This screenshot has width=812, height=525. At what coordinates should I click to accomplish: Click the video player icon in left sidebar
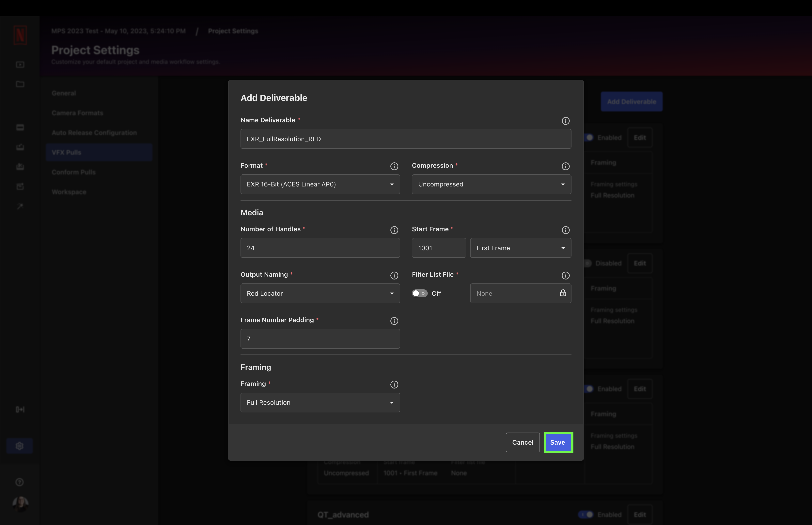(x=20, y=64)
